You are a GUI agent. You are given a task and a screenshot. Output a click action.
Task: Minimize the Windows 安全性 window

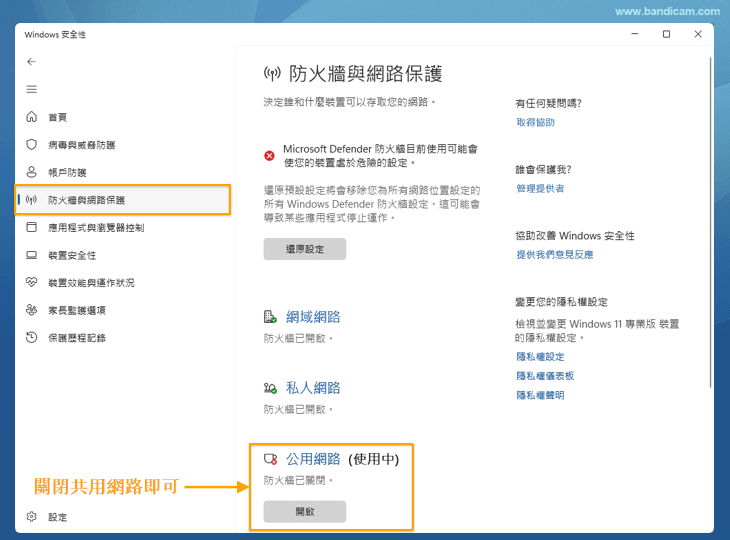click(635, 34)
